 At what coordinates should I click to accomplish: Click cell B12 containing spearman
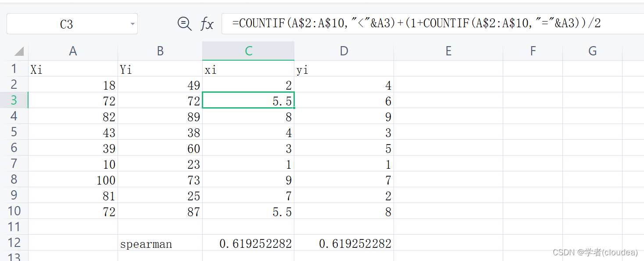tap(160, 243)
